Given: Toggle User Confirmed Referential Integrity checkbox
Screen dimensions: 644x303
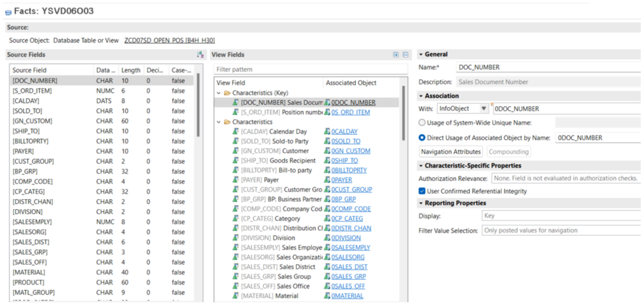Looking at the screenshot, I should point(422,191).
